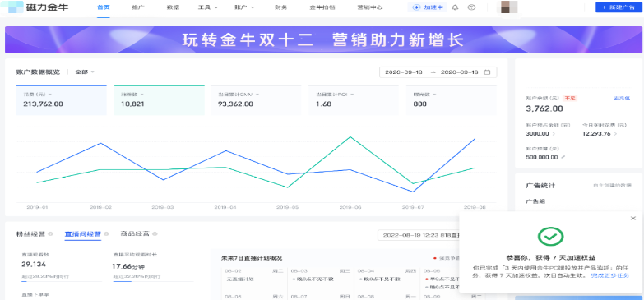The height and width of the screenshot is (300, 644).
Task: Click the notification bell icon
Action: 455,7
